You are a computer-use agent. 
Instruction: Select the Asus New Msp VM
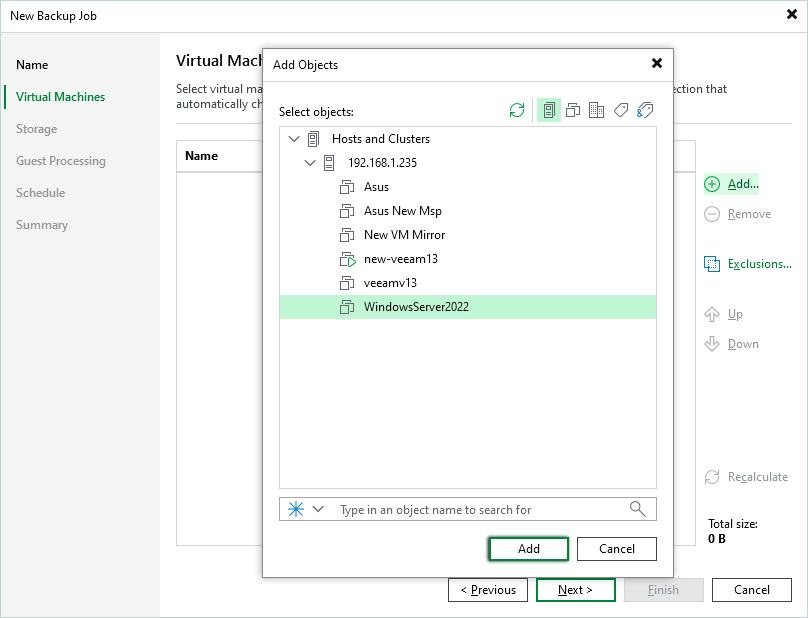coord(402,211)
